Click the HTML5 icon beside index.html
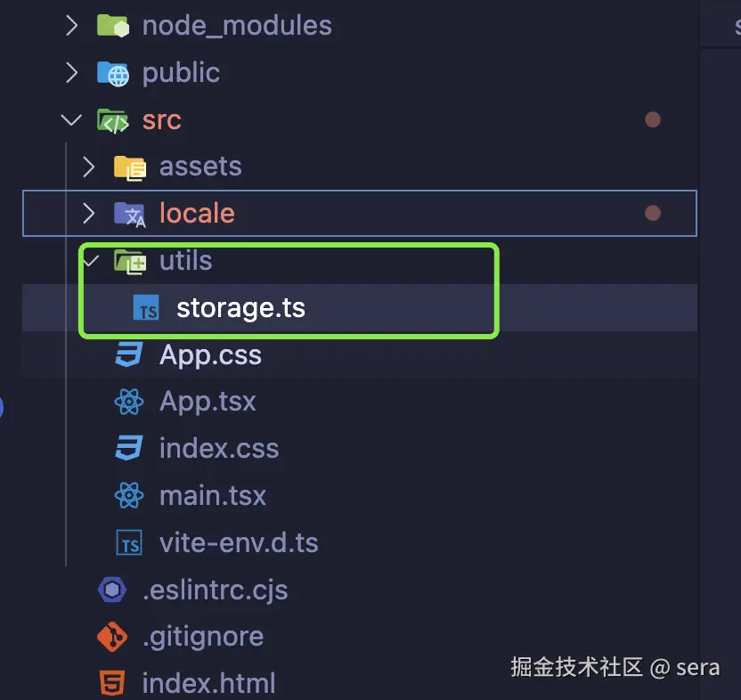Viewport: 741px width, 700px height. 113,683
